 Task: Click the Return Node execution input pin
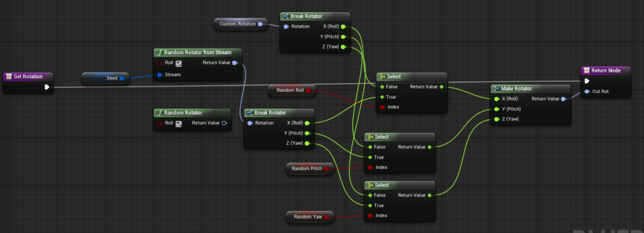pos(587,81)
